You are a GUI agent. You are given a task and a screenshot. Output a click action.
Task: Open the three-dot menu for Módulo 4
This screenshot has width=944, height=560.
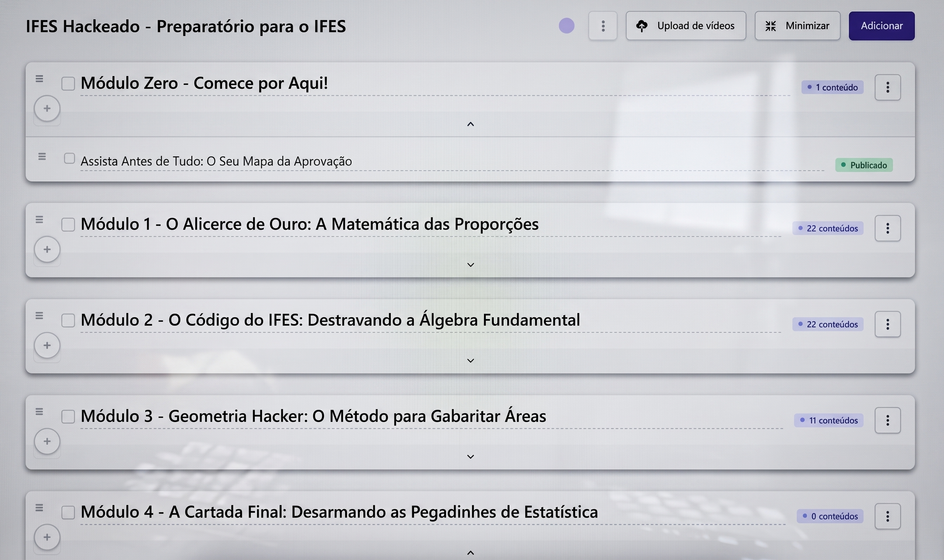pyautogui.click(x=887, y=516)
